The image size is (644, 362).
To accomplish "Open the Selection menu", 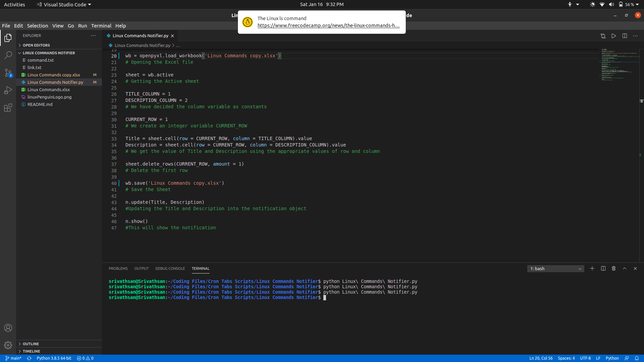I will (x=38, y=26).
